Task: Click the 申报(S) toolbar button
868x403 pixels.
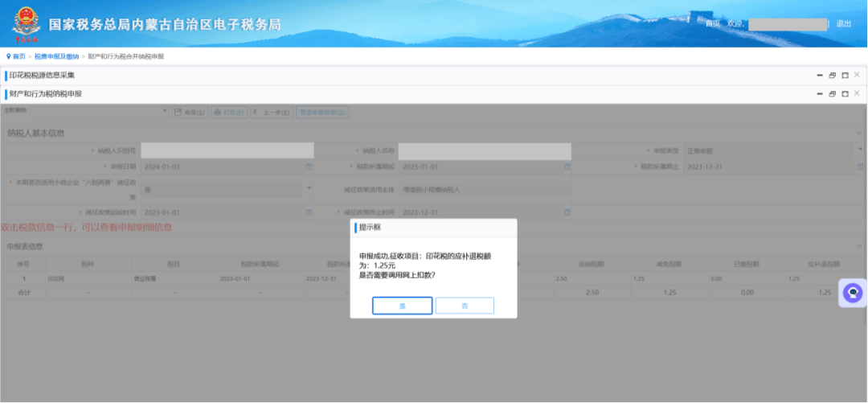Action: [x=190, y=112]
